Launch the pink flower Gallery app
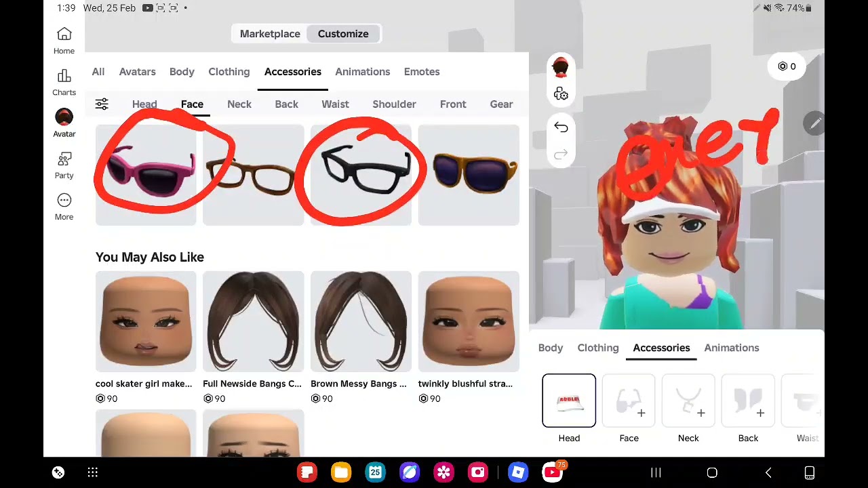868x488 pixels. click(443, 472)
